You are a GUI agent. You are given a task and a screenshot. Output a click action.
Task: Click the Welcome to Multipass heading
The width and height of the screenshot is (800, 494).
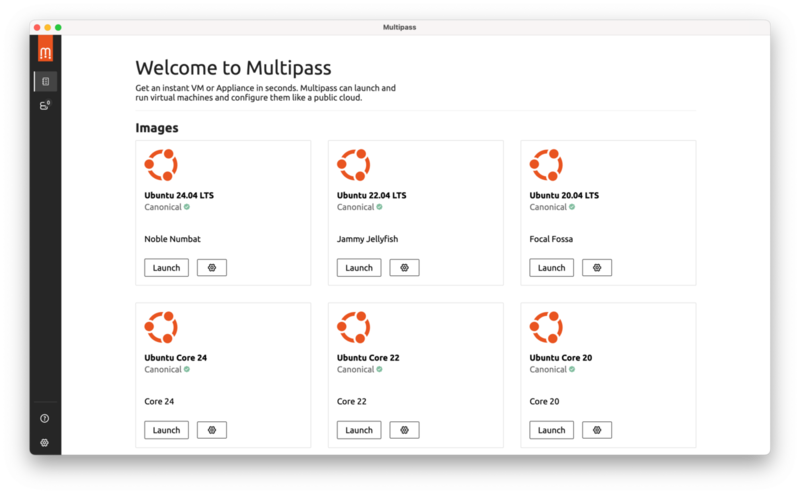[x=233, y=67]
